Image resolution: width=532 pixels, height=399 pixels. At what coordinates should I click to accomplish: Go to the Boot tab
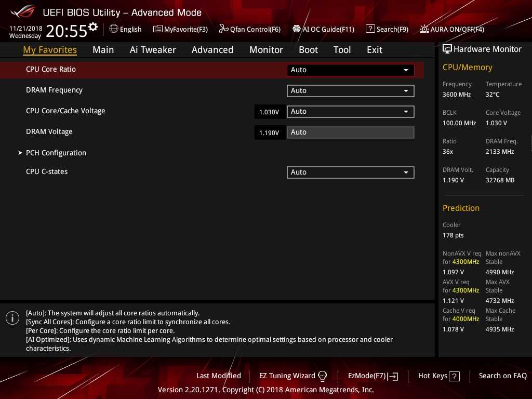click(x=308, y=50)
